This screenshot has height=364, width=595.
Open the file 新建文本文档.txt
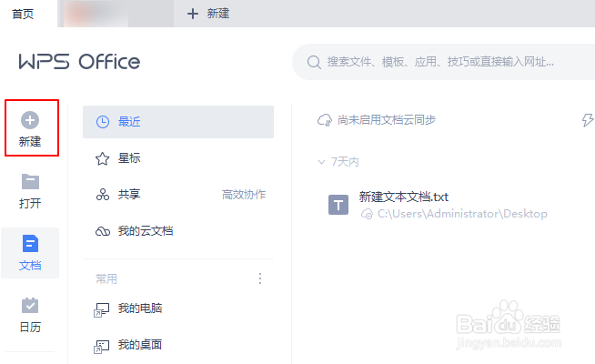pos(404,197)
